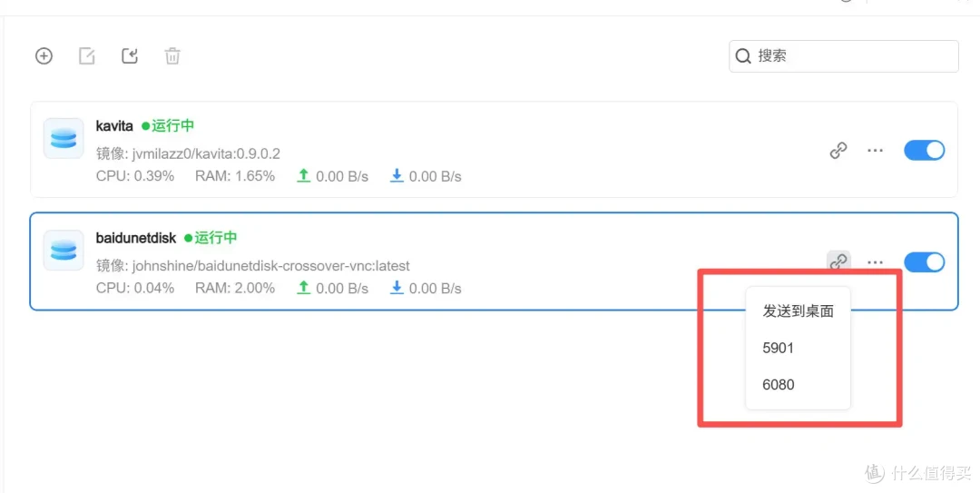Click the export container icon in toolbar

[130, 55]
